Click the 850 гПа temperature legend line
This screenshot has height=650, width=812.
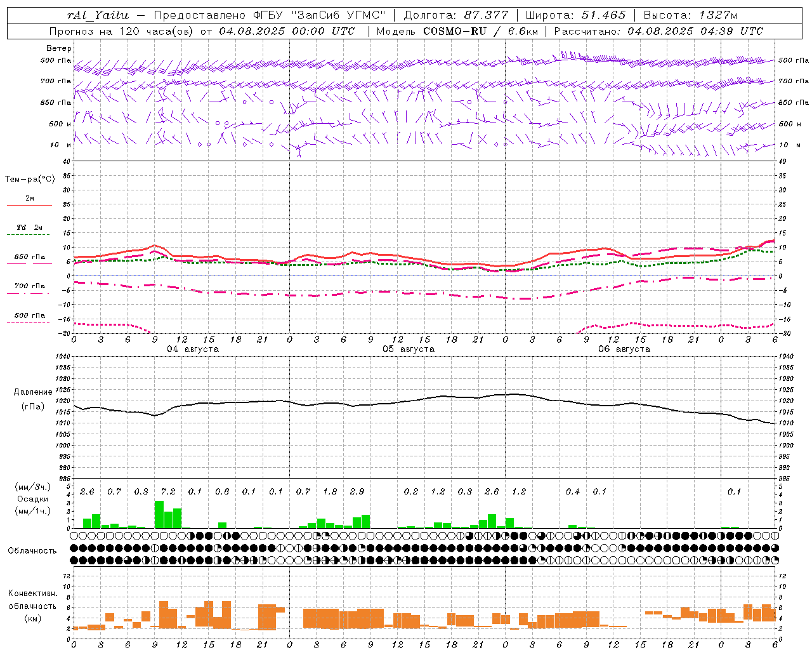tap(28, 264)
